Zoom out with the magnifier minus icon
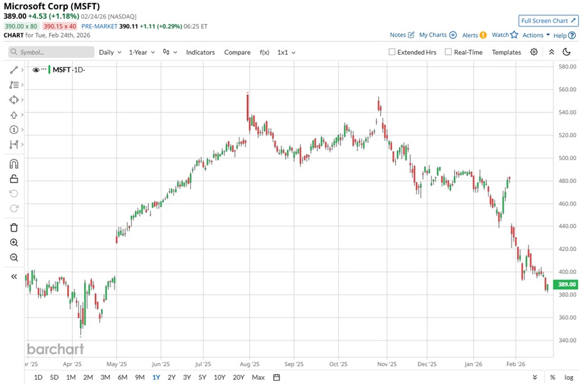Image resolution: width=588 pixels, height=388 pixels. click(14, 258)
